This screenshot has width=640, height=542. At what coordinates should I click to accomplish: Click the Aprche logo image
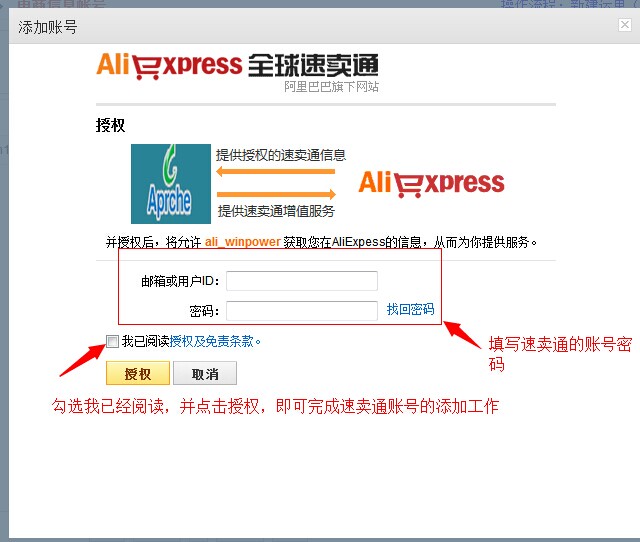click(x=171, y=184)
